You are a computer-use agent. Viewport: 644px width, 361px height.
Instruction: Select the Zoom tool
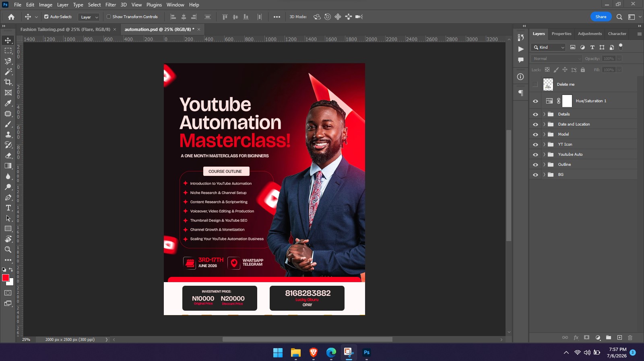coord(8,250)
